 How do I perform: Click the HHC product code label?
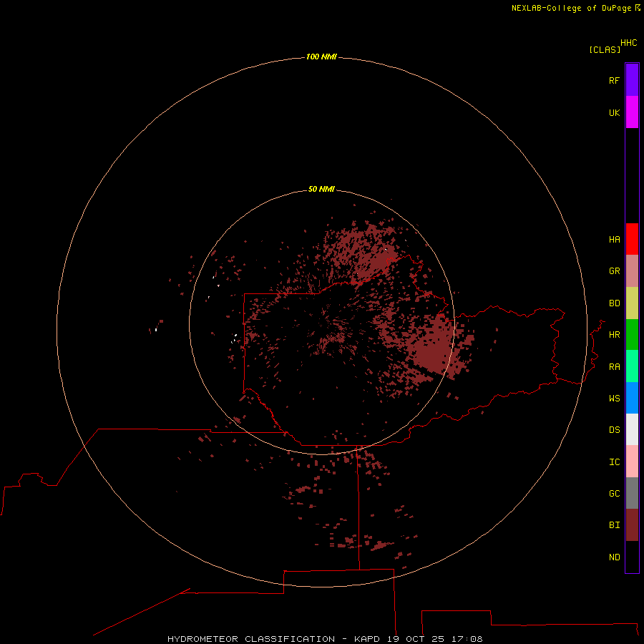click(x=628, y=43)
